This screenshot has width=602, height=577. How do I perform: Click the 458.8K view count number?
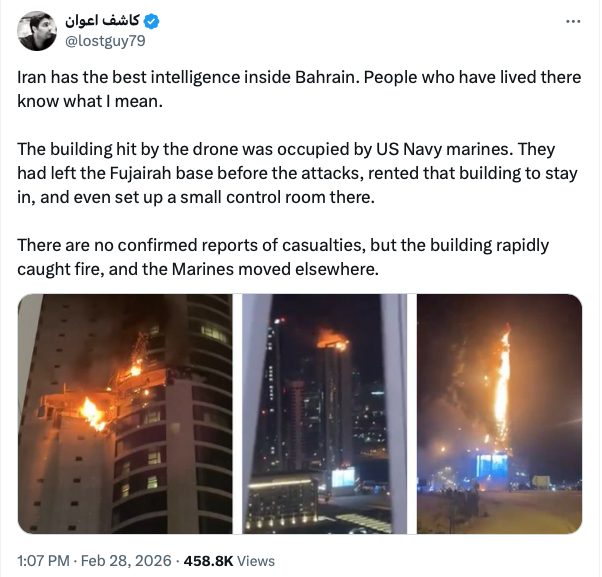[x=208, y=561]
